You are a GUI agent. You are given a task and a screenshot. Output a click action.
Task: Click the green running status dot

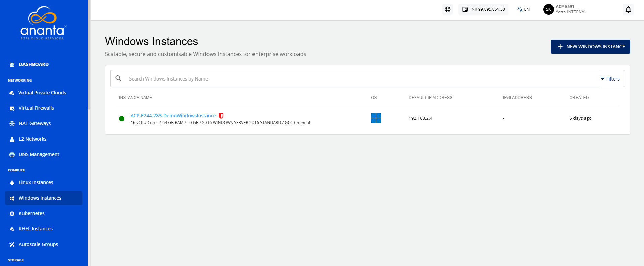(x=122, y=119)
